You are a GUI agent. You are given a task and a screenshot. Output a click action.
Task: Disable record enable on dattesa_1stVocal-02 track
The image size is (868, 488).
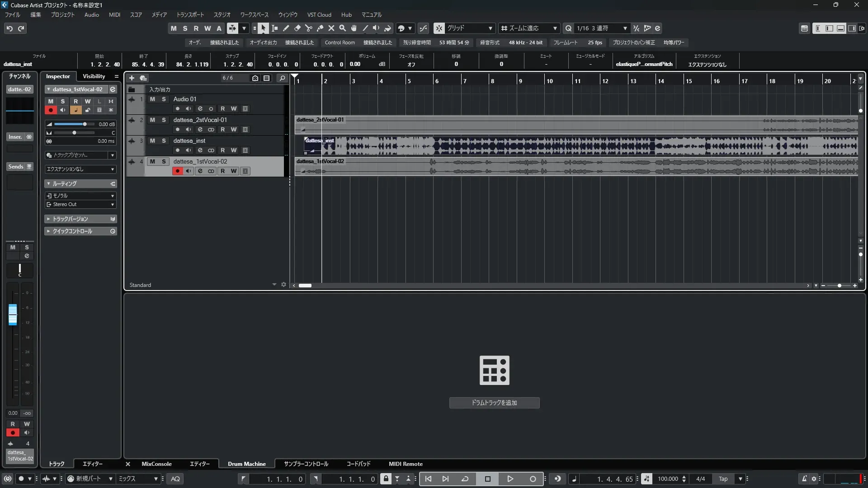[177, 171]
